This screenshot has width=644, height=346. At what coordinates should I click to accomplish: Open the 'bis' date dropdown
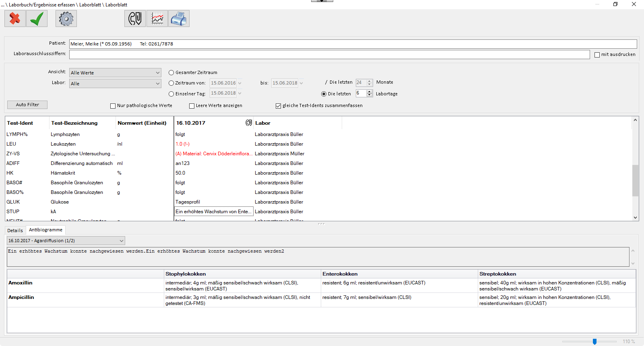(x=301, y=83)
